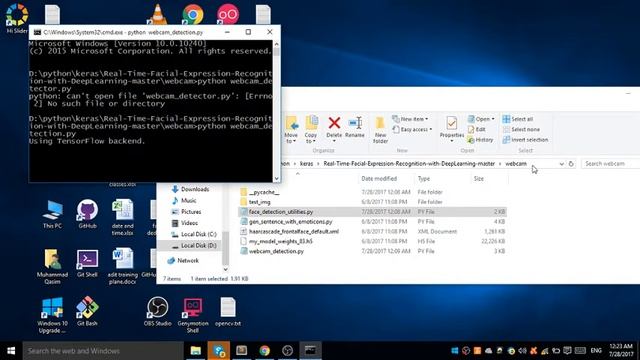Click History in the ribbon Open group
The image size is (640, 360).
click(480, 140)
